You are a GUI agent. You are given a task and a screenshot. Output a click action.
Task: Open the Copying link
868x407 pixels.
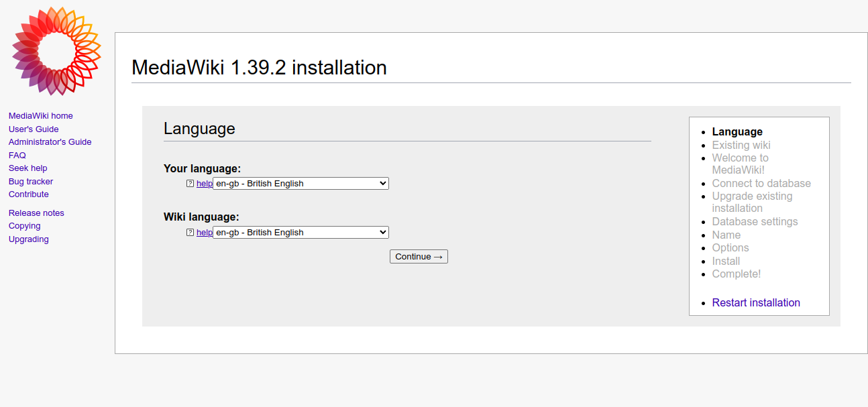pos(24,226)
